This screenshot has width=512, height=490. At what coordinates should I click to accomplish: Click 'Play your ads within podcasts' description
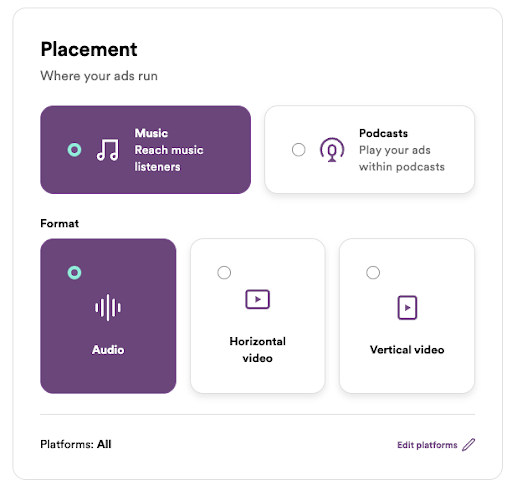coord(402,158)
